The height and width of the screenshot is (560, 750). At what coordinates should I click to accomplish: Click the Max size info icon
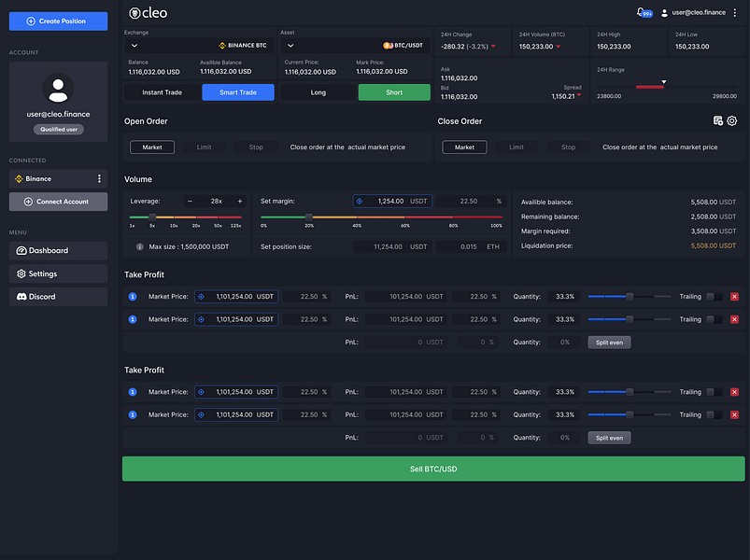(140, 246)
